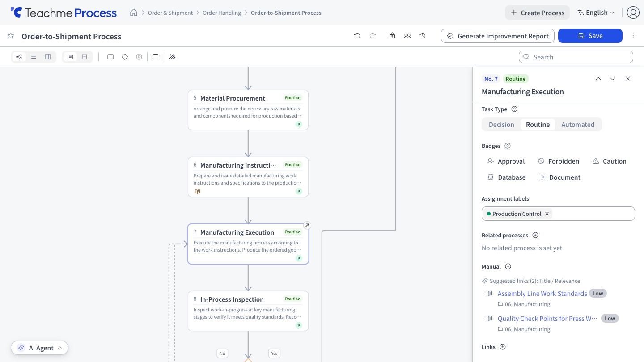Add a square group frame shape
Screen dimensions: 644x362
point(156,57)
